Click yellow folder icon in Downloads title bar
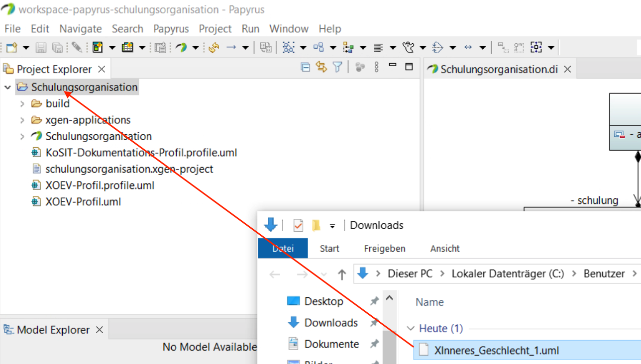This screenshot has width=641, height=364. (316, 225)
